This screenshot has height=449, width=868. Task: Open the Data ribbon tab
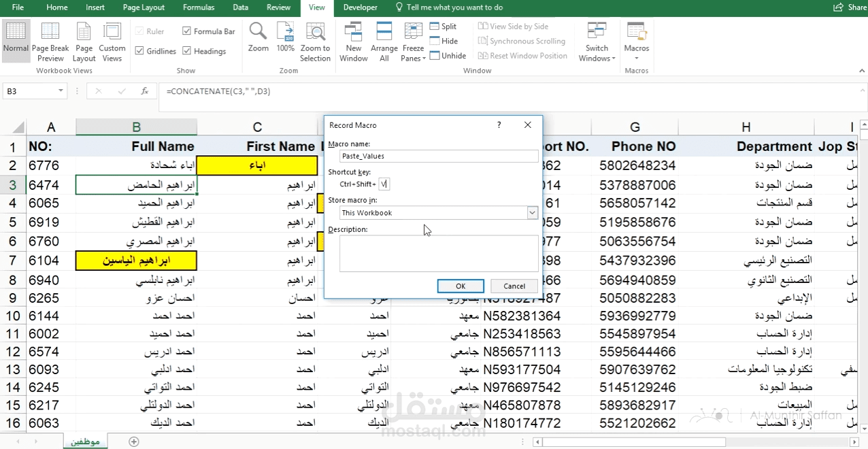[x=240, y=7]
